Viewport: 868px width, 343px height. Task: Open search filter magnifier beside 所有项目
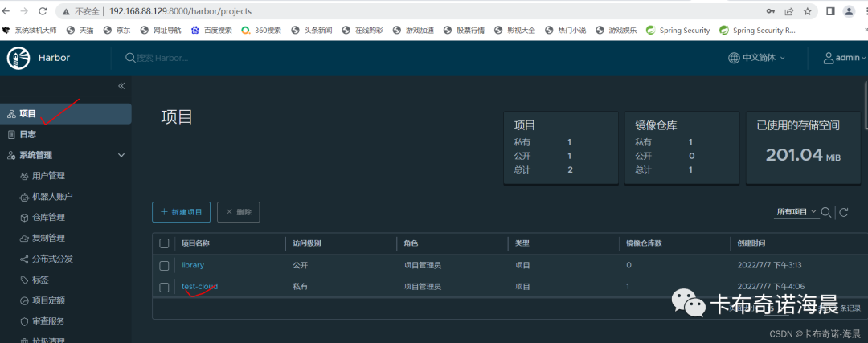(x=825, y=212)
